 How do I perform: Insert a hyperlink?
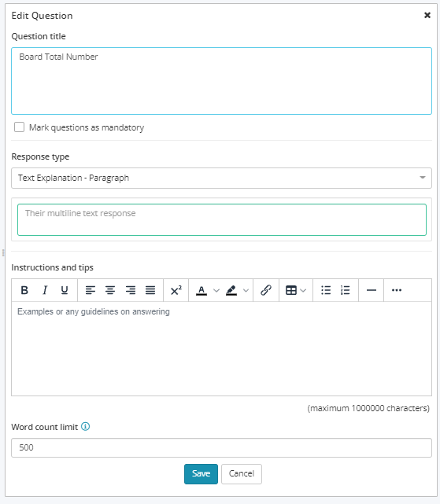[x=266, y=290]
